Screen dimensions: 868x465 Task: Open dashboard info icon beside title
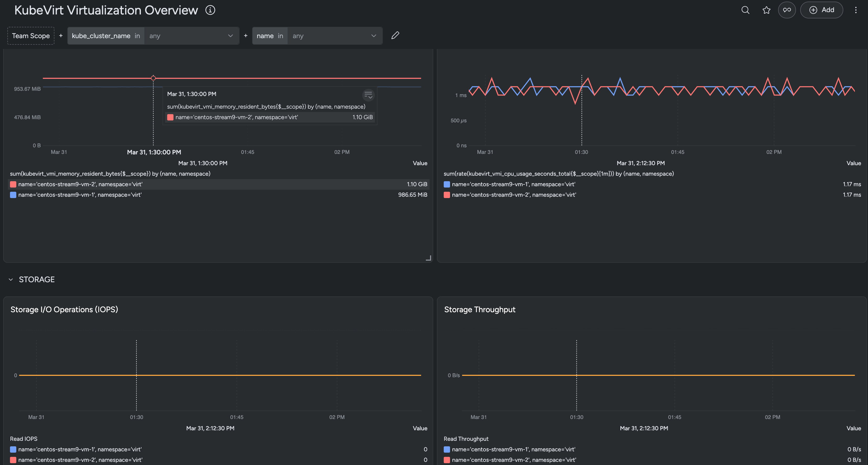pos(210,10)
